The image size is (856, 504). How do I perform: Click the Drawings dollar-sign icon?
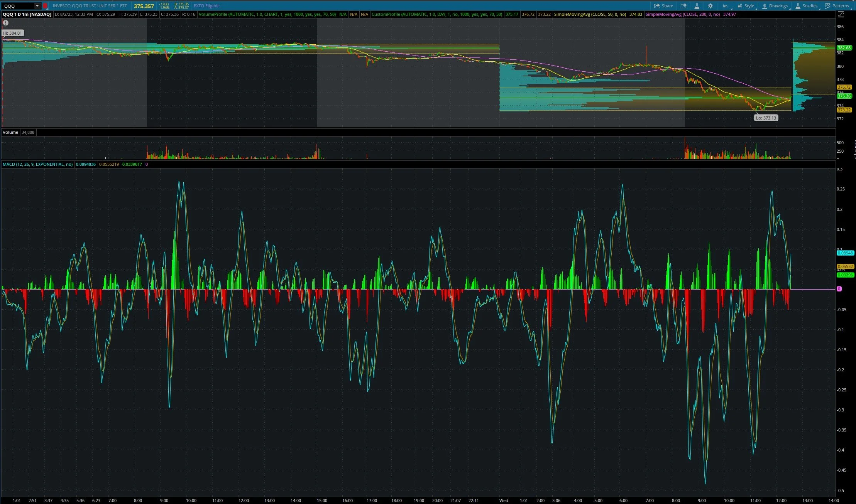point(765,6)
